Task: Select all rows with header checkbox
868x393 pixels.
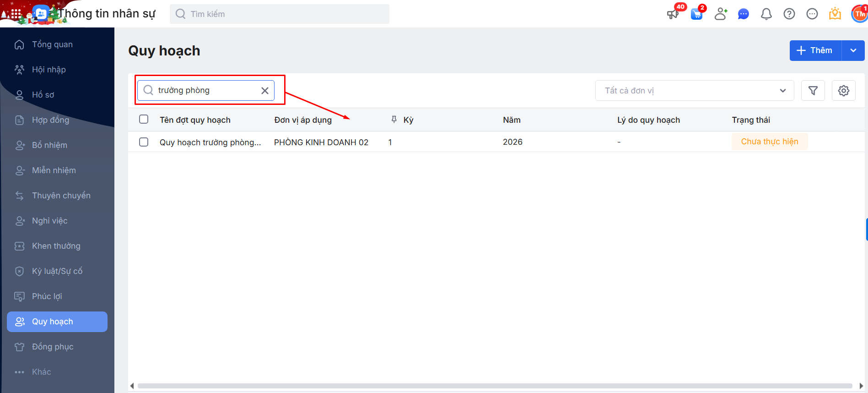Action: click(144, 119)
